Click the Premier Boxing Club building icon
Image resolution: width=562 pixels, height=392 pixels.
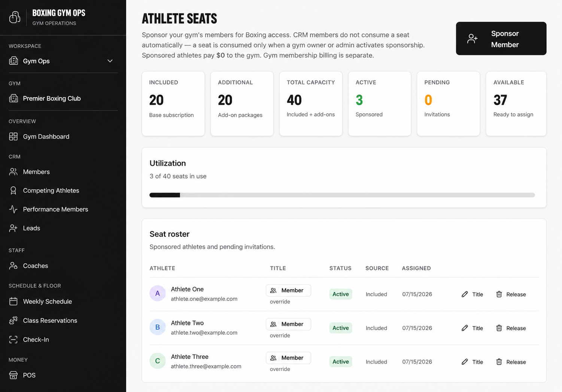pyautogui.click(x=13, y=98)
